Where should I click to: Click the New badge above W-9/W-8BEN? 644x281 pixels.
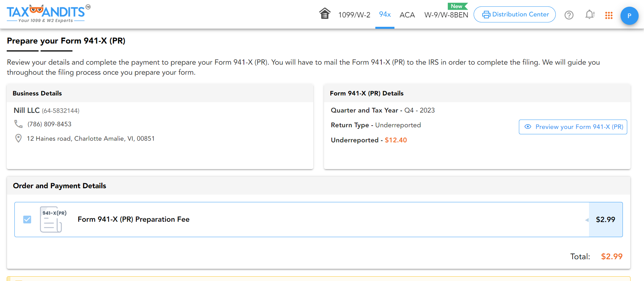(457, 6)
